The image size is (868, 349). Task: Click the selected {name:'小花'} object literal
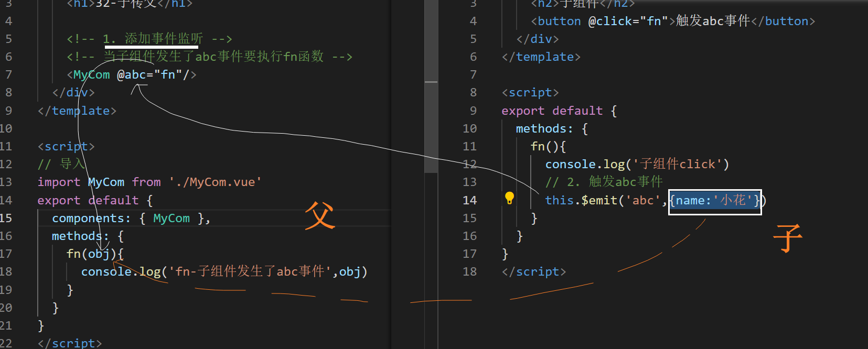(715, 200)
